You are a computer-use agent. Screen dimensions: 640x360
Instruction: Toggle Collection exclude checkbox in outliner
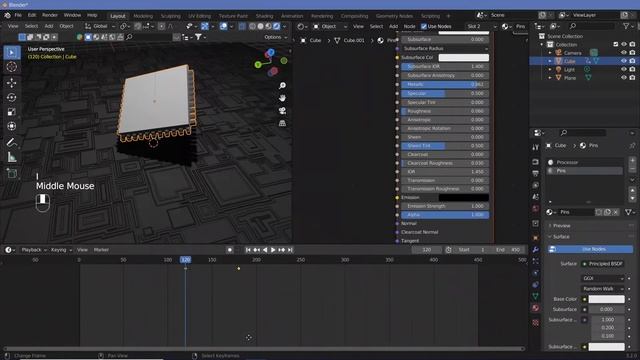[616, 44]
